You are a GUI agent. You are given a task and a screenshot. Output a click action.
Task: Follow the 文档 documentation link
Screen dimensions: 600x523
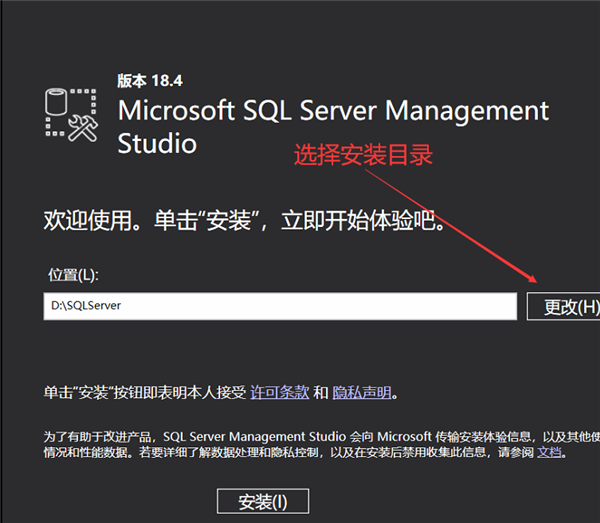tap(549, 452)
